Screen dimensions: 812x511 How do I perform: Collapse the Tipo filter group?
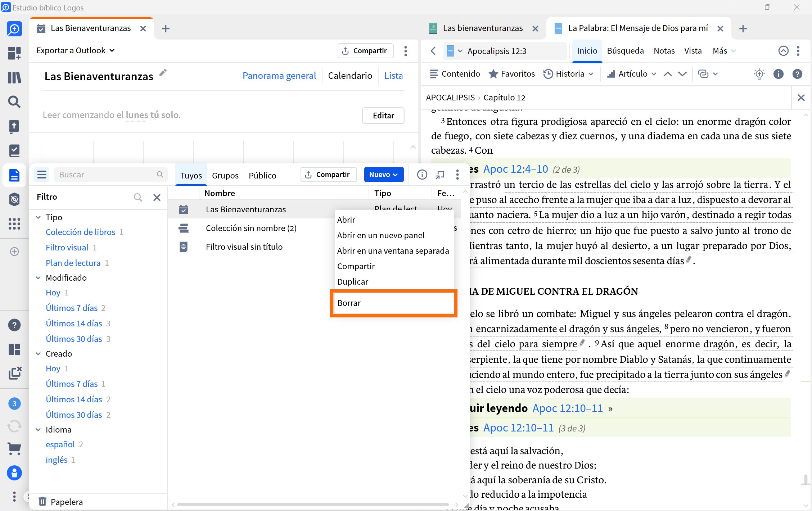(x=38, y=217)
